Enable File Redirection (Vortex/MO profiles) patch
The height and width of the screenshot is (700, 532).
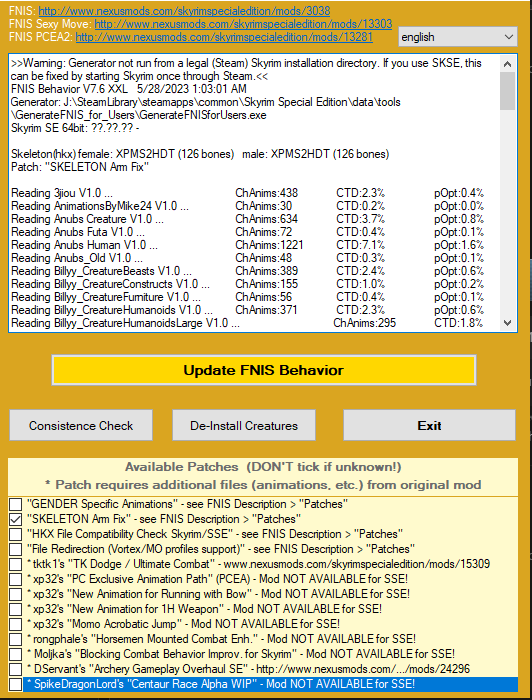(16, 549)
